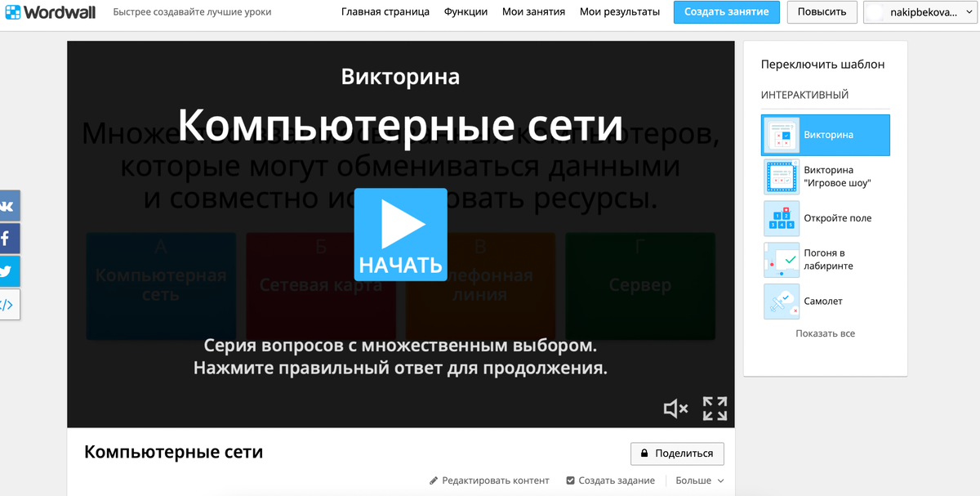Screen dimensions: 980x496
Task: Click the Повысить button
Action: pyautogui.click(x=822, y=12)
